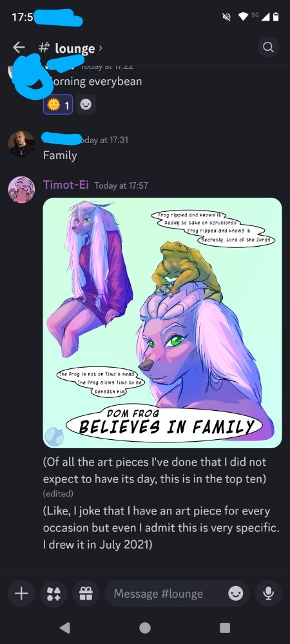Tap the Android home circle button

pos(145,627)
